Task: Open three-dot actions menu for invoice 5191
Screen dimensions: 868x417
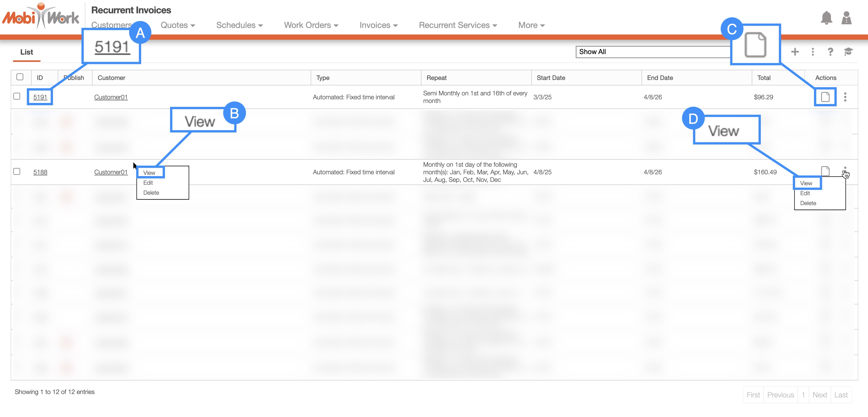Action: [x=845, y=97]
